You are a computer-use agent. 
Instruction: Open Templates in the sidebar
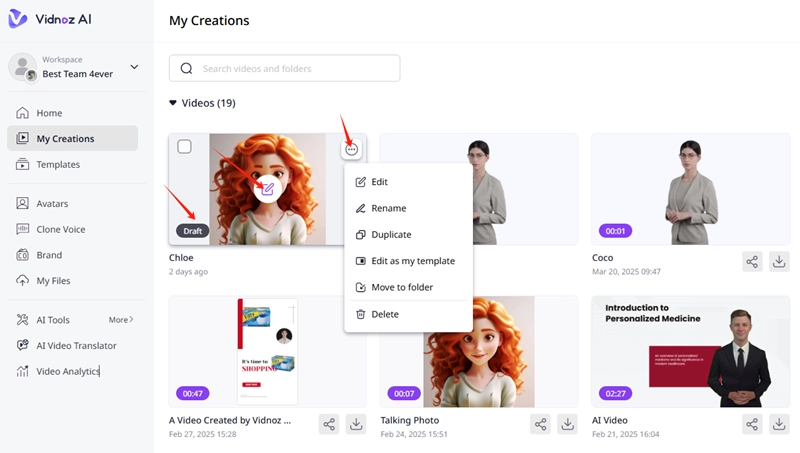click(58, 164)
